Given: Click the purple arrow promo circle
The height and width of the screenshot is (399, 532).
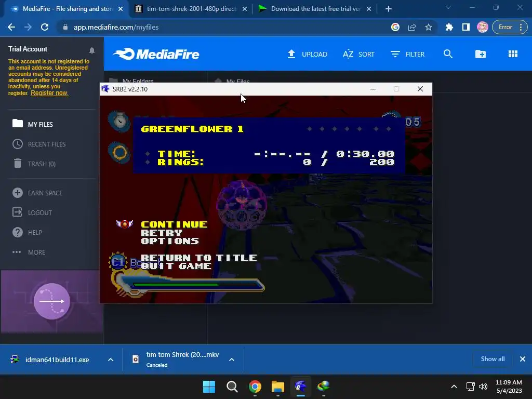Looking at the screenshot, I should tap(51, 301).
